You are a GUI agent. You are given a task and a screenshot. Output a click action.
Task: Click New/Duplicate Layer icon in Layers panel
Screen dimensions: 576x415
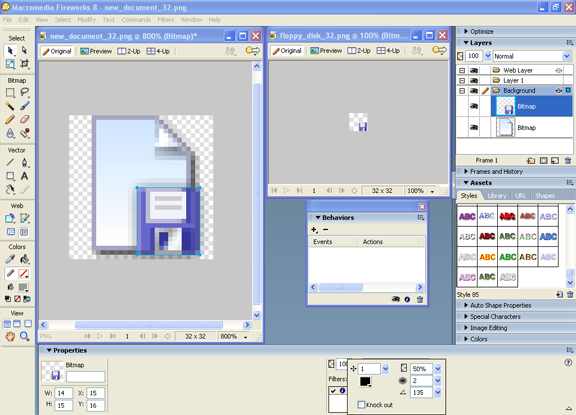pyautogui.click(x=530, y=160)
